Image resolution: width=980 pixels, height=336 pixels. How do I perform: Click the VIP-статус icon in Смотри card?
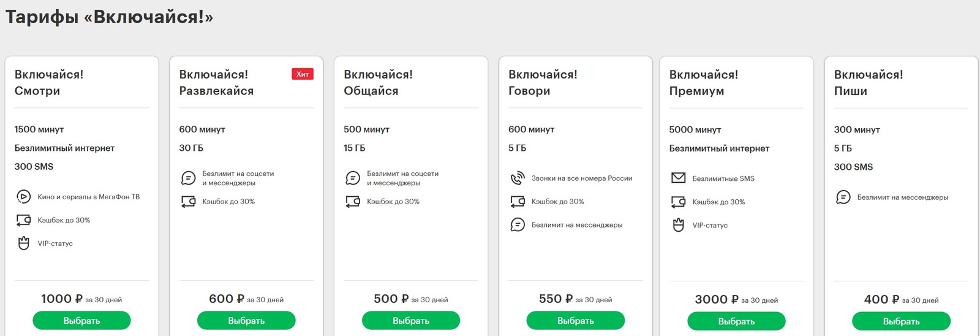tap(23, 243)
